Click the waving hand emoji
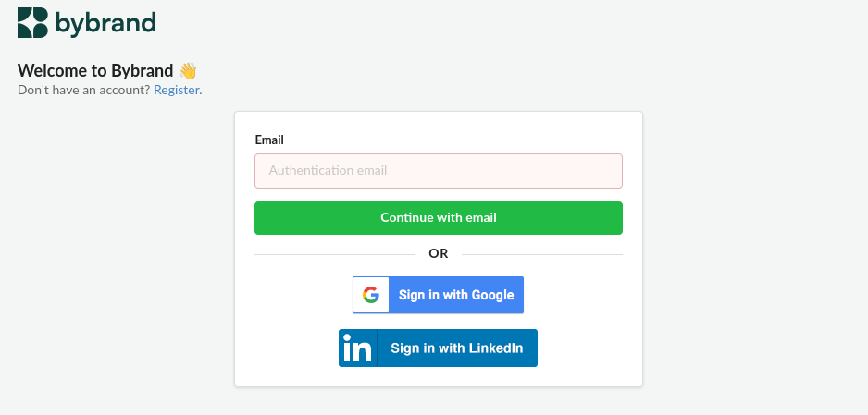The height and width of the screenshot is (415, 868). coord(188,71)
